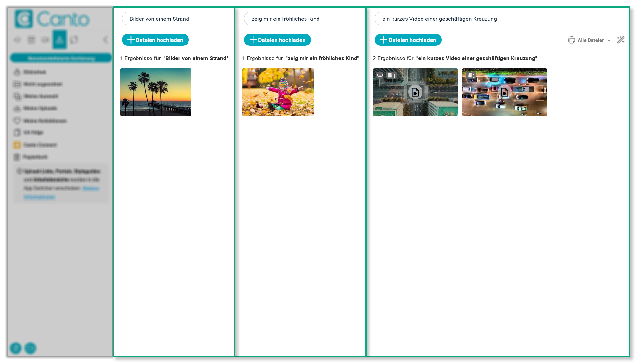Select the highlighted teal sidebar tab icon
Viewport: 637px width, 364px height.
point(60,40)
